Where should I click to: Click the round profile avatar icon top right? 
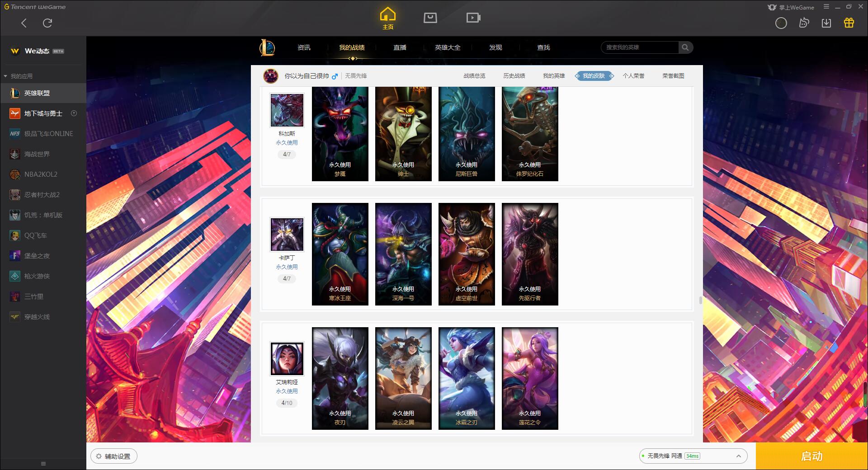pyautogui.click(x=781, y=23)
